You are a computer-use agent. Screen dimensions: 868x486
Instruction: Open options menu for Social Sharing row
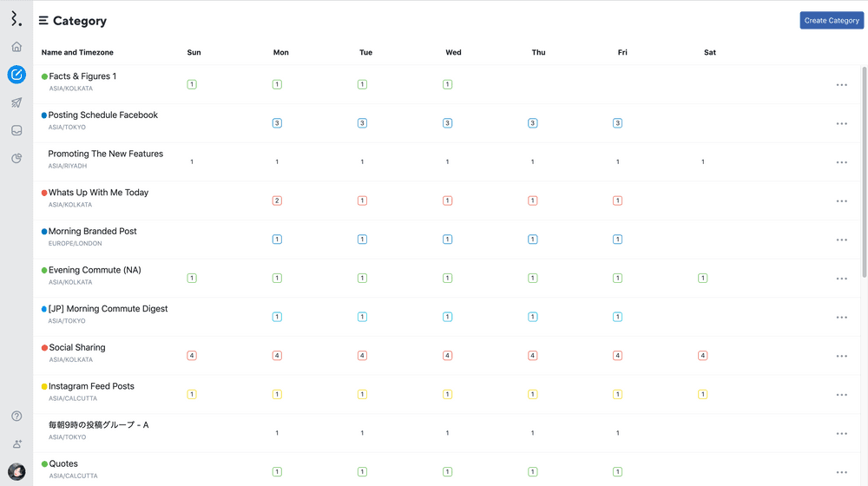coord(841,356)
